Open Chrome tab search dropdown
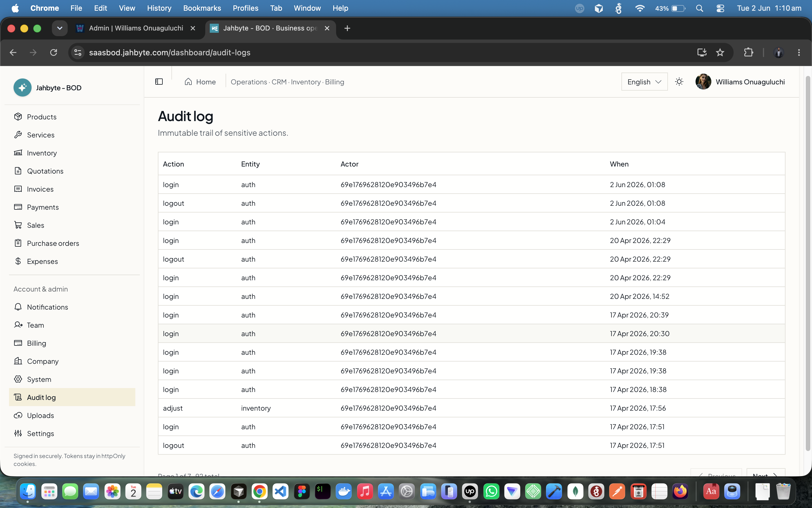Viewport: 812px width, 508px height. (60, 28)
